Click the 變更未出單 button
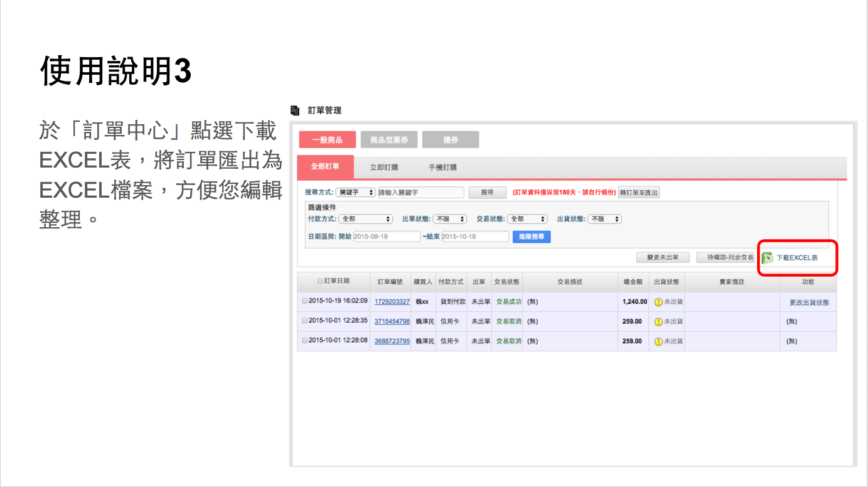Screen dimensions: 868x487 coord(662,258)
